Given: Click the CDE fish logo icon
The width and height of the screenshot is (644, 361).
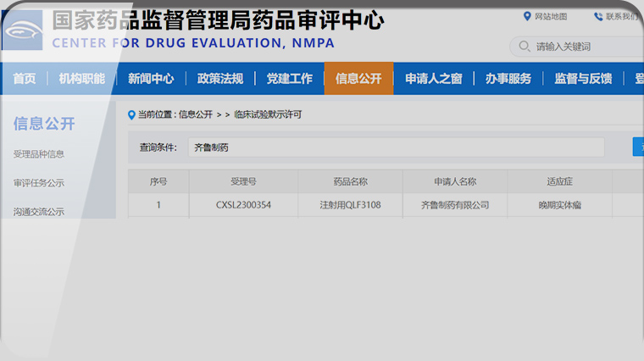Looking at the screenshot, I should [23, 30].
